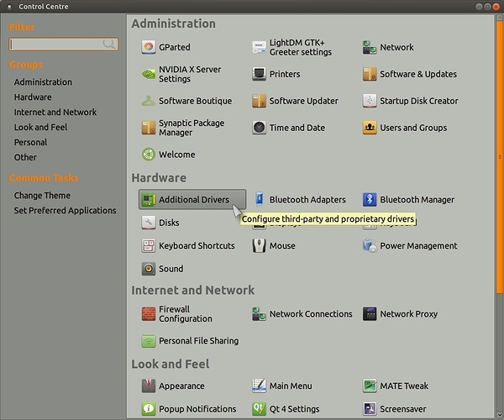Click the window menu dot in titlebar

coord(9,7)
